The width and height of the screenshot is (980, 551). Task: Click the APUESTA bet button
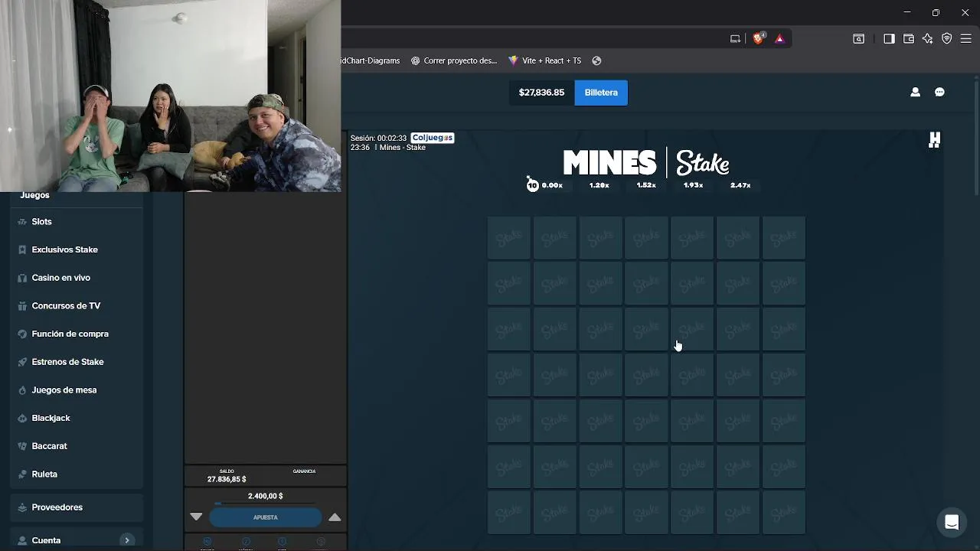[266, 517]
